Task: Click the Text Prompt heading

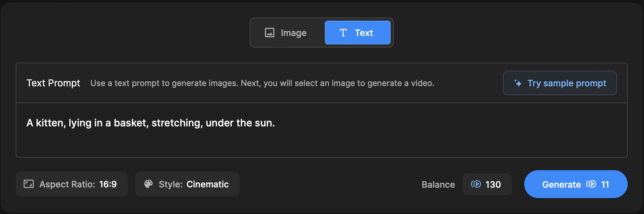Action: pos(53,83)
